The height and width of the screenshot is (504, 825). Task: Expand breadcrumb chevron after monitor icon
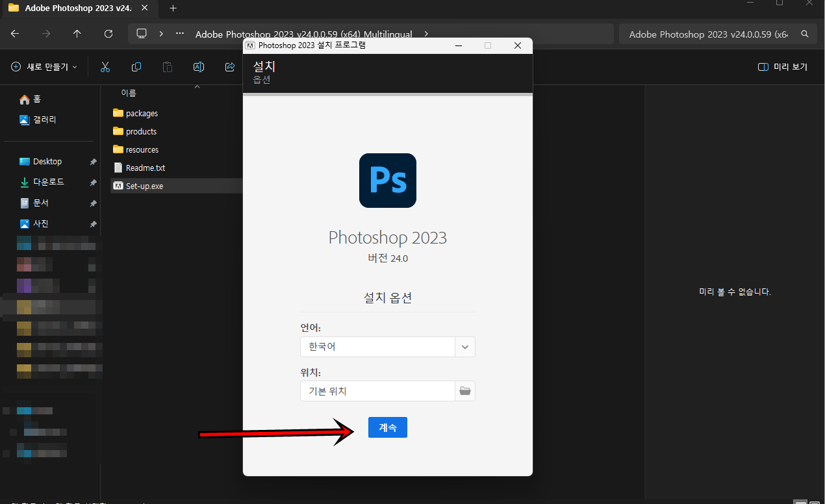pyautogui.click(x=161, y=34)
